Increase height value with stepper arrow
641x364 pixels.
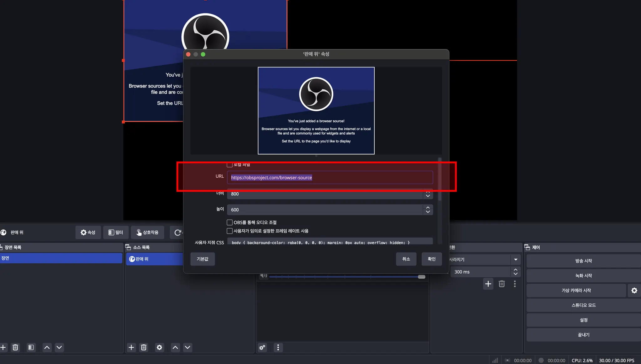coord(428,207)
